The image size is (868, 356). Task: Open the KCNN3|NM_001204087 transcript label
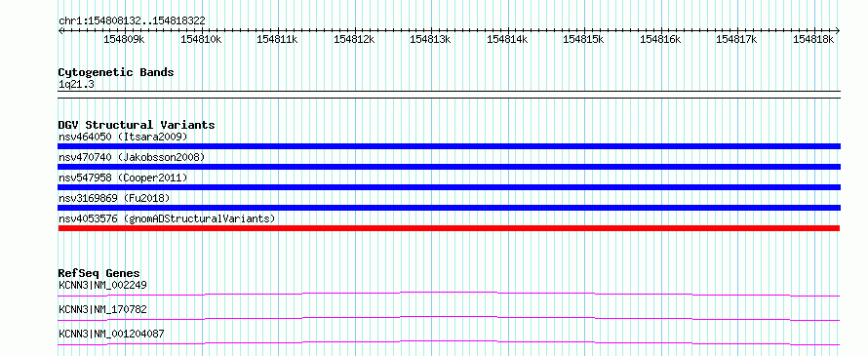click(111, 334)
